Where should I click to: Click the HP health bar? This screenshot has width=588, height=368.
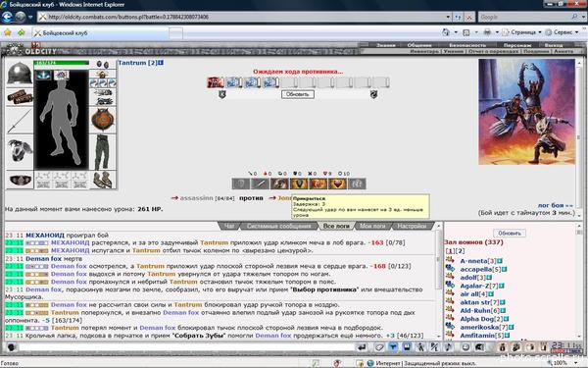coord(62,63)
